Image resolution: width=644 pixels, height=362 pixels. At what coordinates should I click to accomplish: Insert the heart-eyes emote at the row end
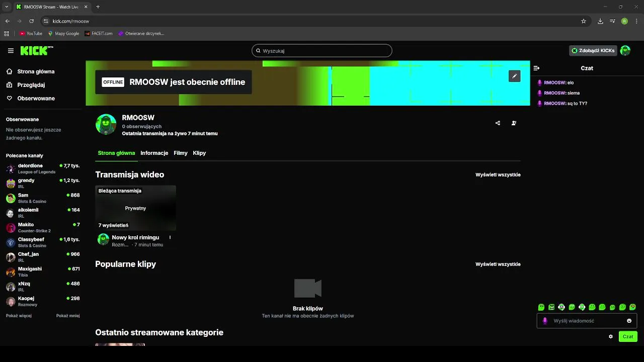point(632,307)
